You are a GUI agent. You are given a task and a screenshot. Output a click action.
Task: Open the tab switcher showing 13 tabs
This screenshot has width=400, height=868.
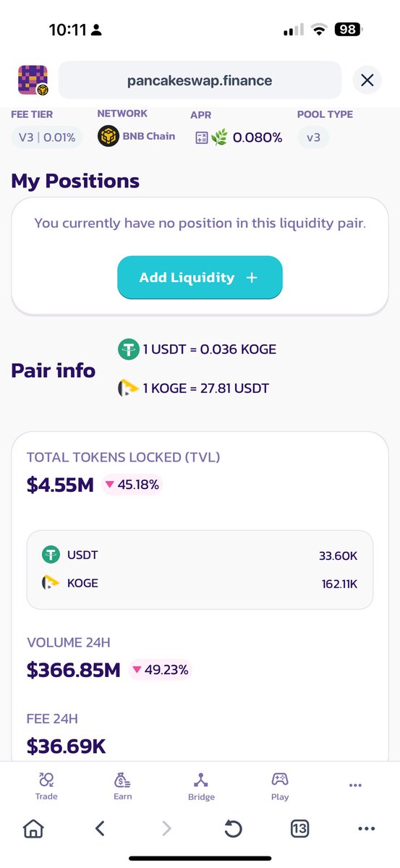coord(299,828)
